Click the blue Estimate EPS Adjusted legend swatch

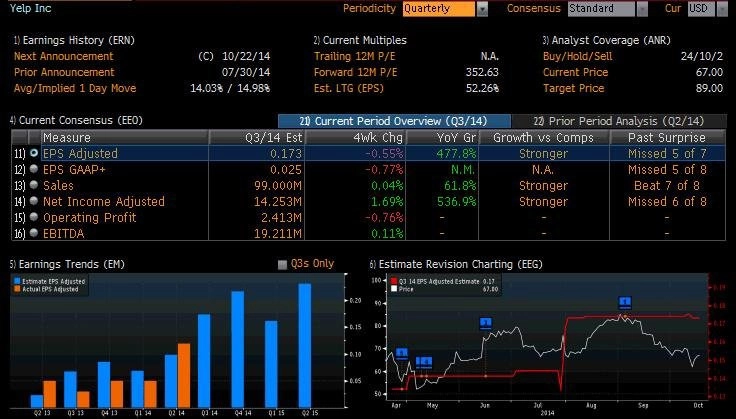[17, 281]
